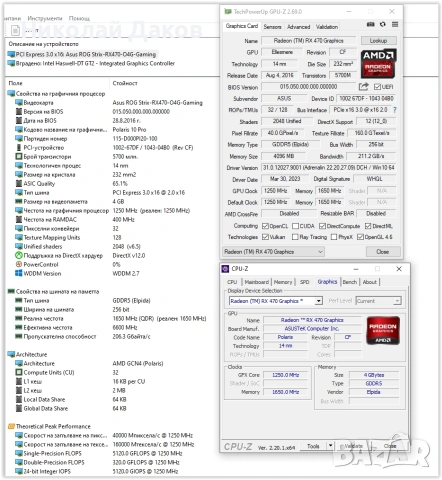Viewport: 442px width, 480px height.
Task: Open GPU selection dropdown in GPU-Z
Action: (x=273, y=252)
